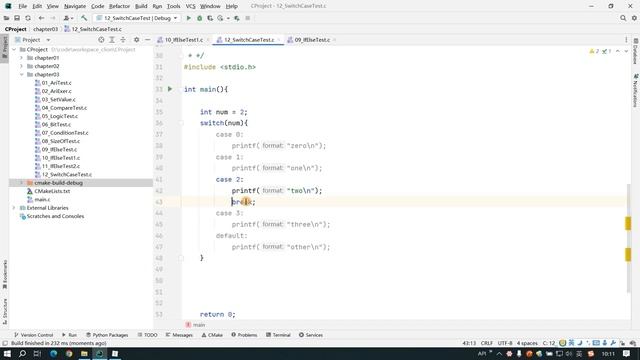Open IDE settings gear in top right
This screenshot has width=640, height=360.
click(x=634, y=18)
